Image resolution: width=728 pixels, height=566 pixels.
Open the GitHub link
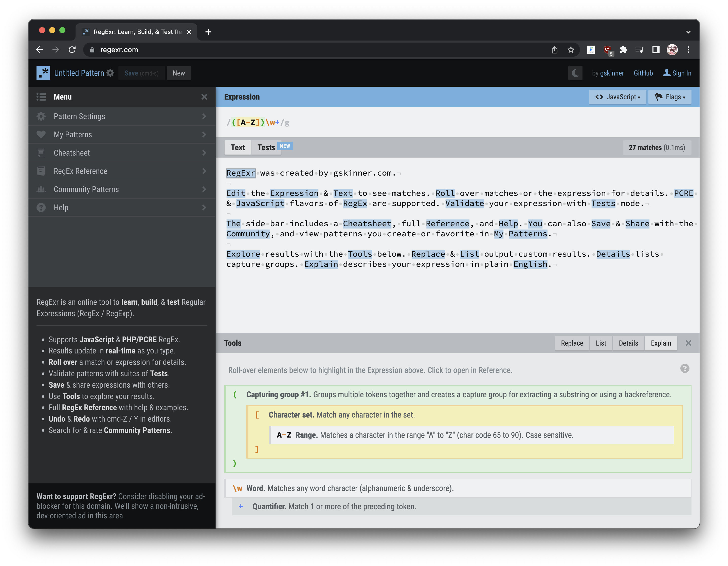pyautogui.click(x=643, y=73)
